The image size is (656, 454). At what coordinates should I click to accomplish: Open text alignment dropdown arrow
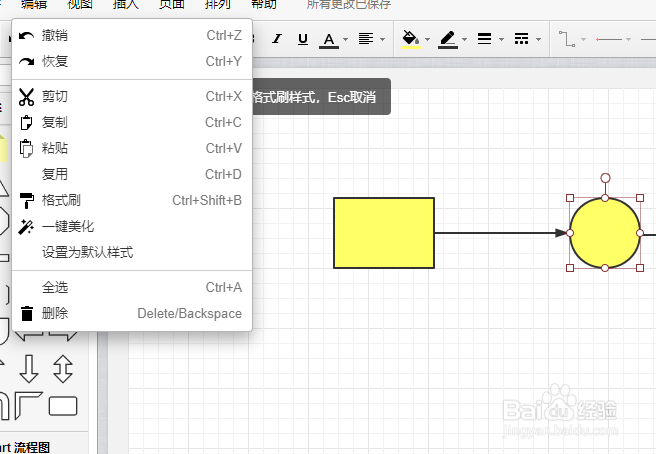click(x=382, y=39)
